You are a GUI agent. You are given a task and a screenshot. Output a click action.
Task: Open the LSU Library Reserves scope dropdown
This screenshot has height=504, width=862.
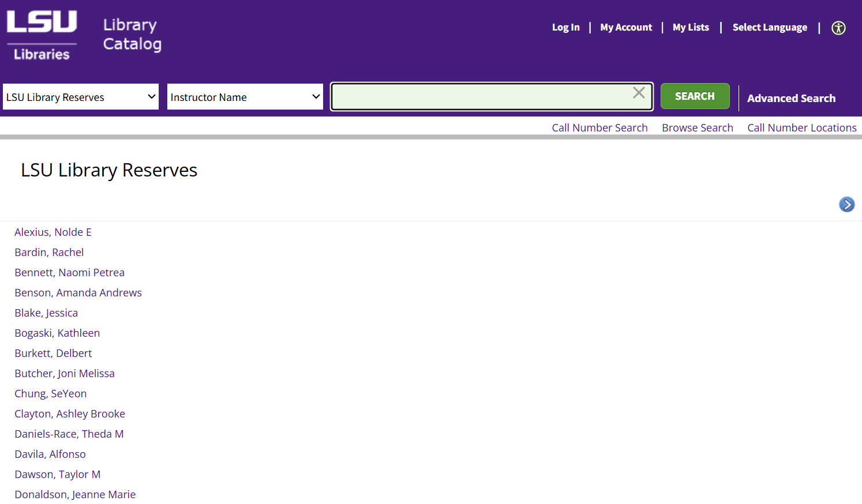point(80,96)
